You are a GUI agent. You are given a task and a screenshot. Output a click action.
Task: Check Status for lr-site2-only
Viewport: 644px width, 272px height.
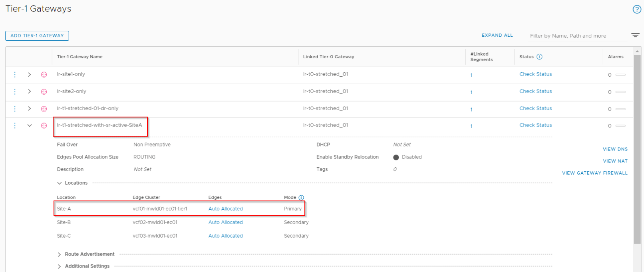click(x=535, y=91)
